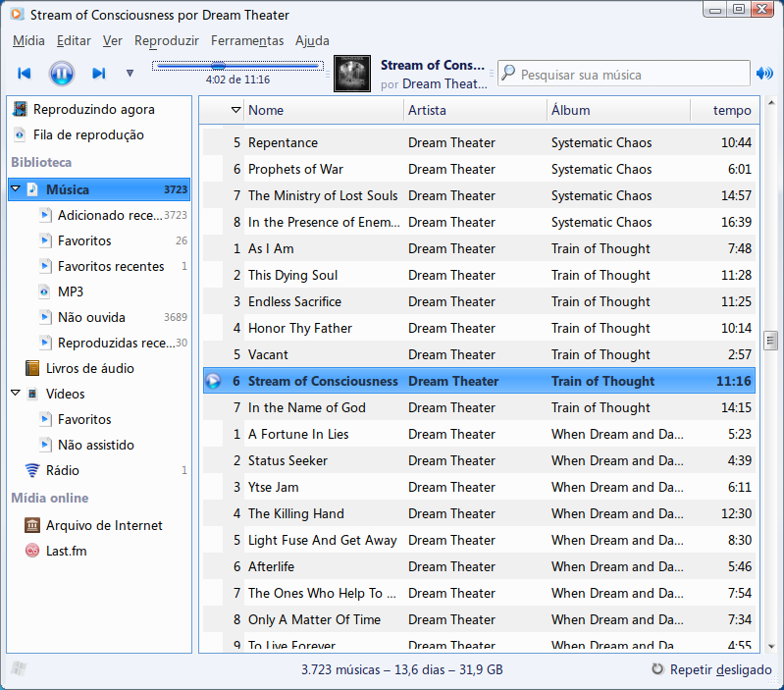Select the song Ytse Jam
784x690 pixels.
pyautogui.click(x=479, y=487)
